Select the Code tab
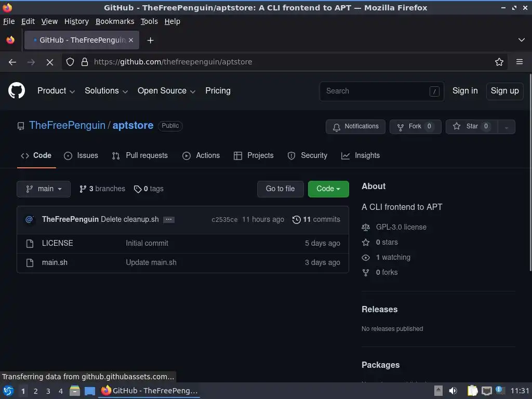 (36, 156)
